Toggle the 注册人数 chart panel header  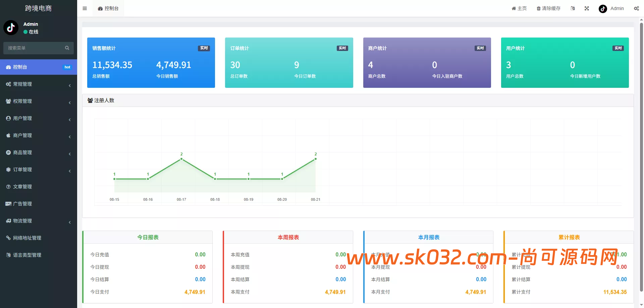(101, 100)
